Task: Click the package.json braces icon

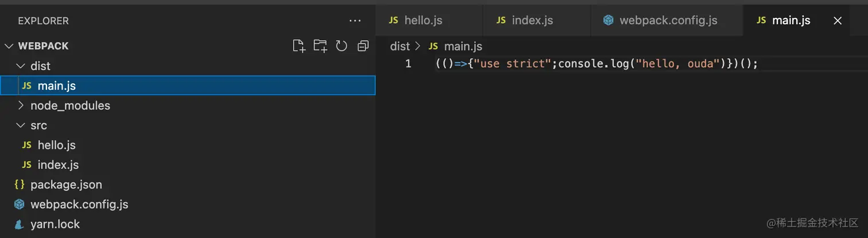Action: (x=20, y=185)
